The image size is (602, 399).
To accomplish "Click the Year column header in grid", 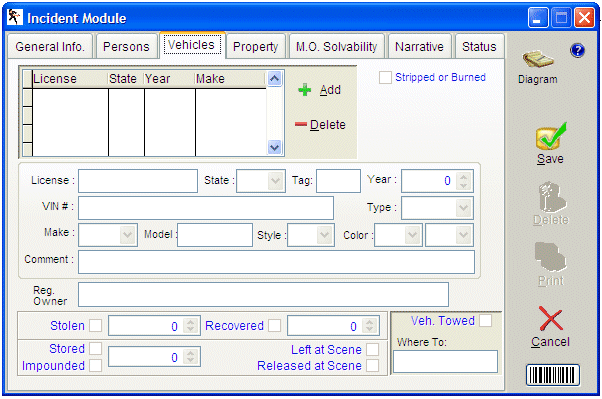I will (170, 79).
